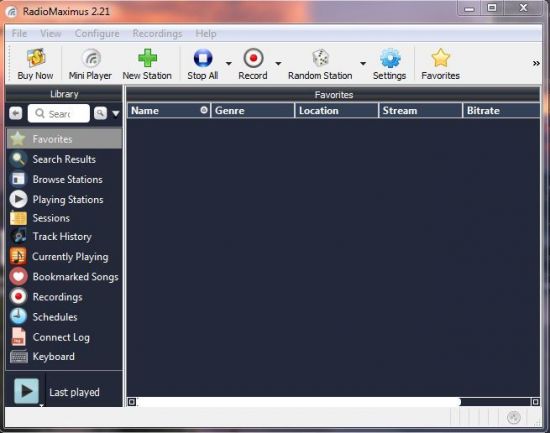View the Connect Log
This screenshot has width=550, height=433.
65,337
